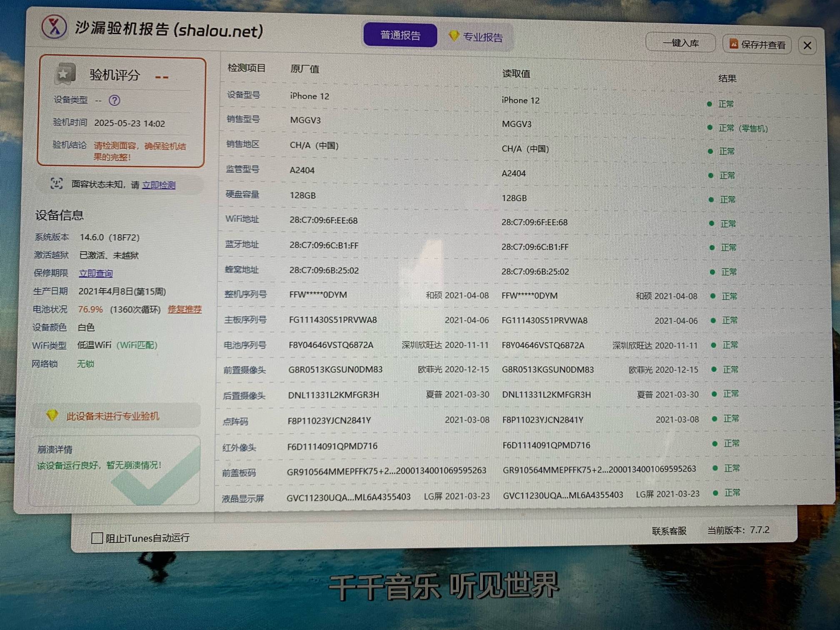Select WiFi address 28:C7:09:6F:EE:68 factory value
Screen dimensions: 840x630
pyautogui.click(x=323, y=220)
